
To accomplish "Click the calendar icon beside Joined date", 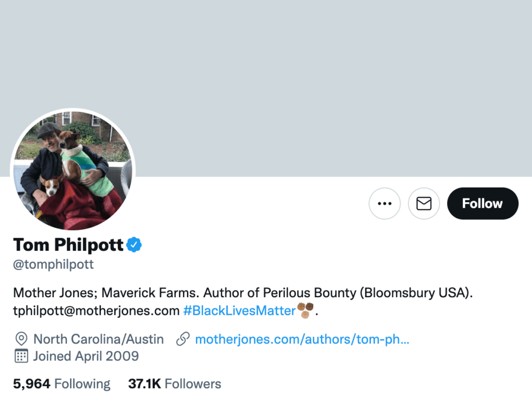I will (21, 356).
